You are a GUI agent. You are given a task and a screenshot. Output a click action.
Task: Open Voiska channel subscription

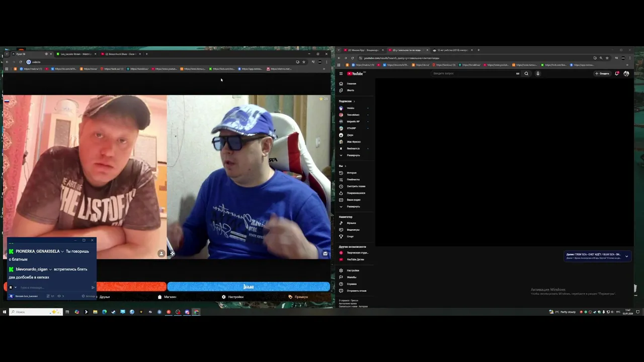(354, 108)
